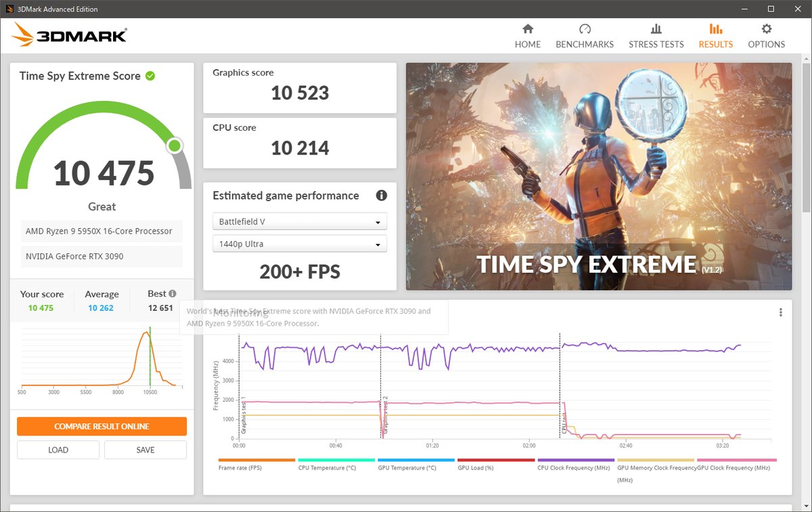Click the Stress Tests bar chart icon
Viewport: 812px width, 512px height.
click(x=656, y=28)
